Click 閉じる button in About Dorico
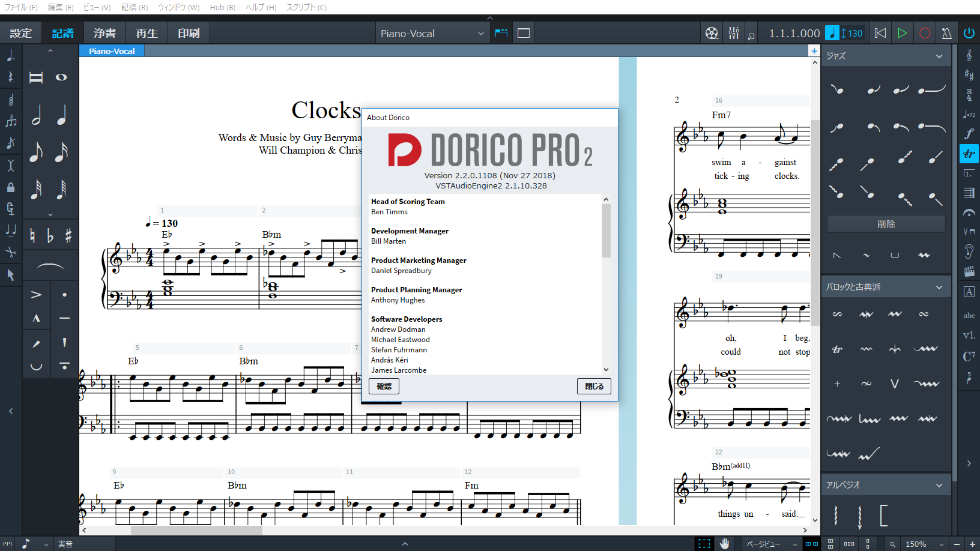 coord(594,387)
